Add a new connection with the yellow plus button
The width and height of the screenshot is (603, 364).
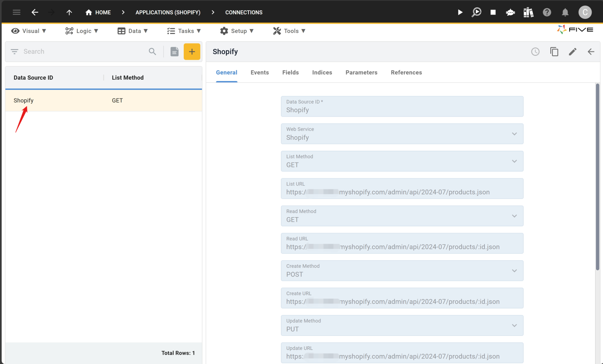pos(192,51)
